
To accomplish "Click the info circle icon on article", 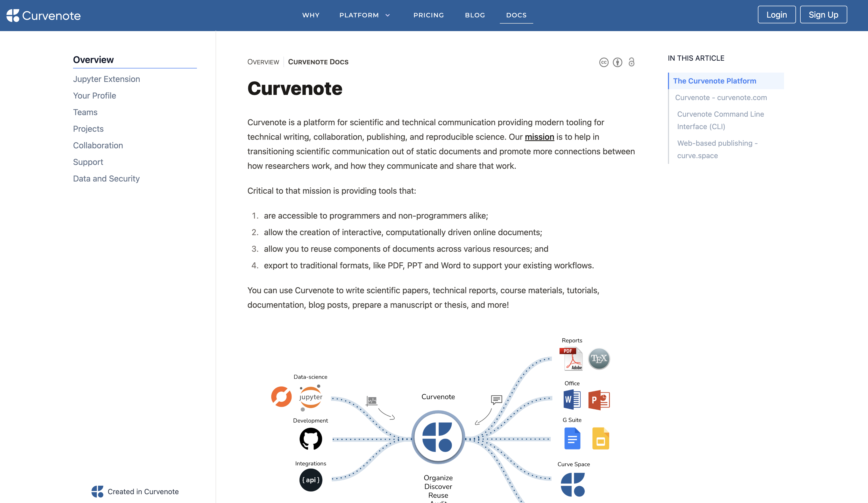I will tap(617, 62).
